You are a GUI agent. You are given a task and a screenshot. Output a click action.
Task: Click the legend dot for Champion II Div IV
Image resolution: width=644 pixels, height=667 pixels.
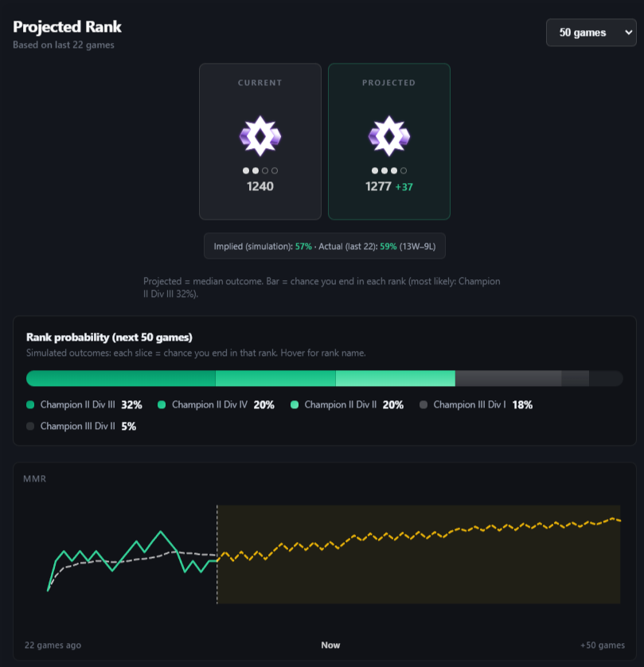[161, 405]
